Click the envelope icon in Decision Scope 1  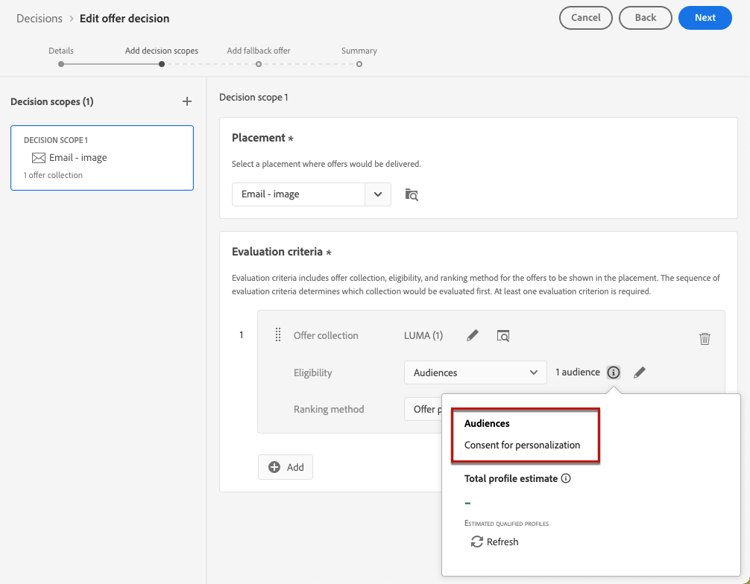tap(39, 158)
